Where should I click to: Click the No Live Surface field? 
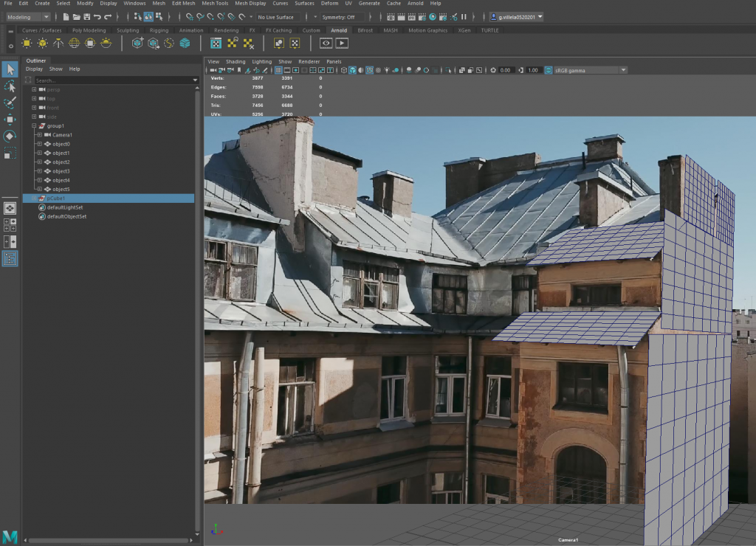tap(277, 16)
